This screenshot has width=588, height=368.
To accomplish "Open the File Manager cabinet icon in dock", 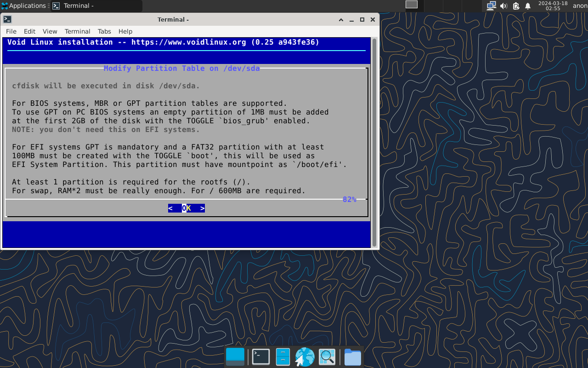I will [283, 357].
